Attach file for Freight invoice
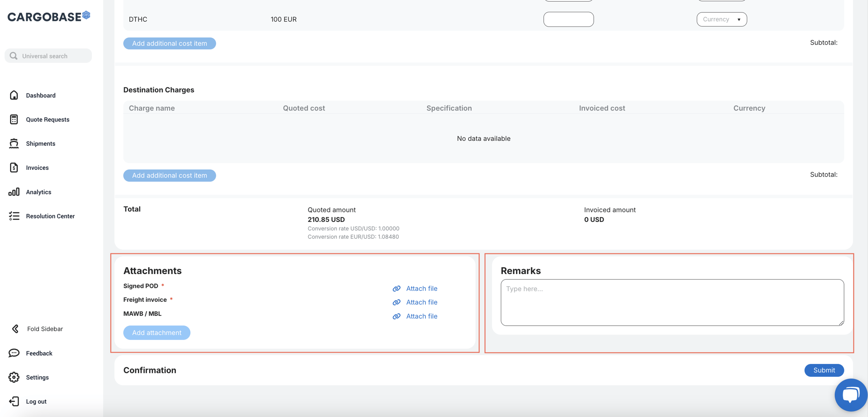The height and width of the screenshot is (417, 868). pos(421,302)
